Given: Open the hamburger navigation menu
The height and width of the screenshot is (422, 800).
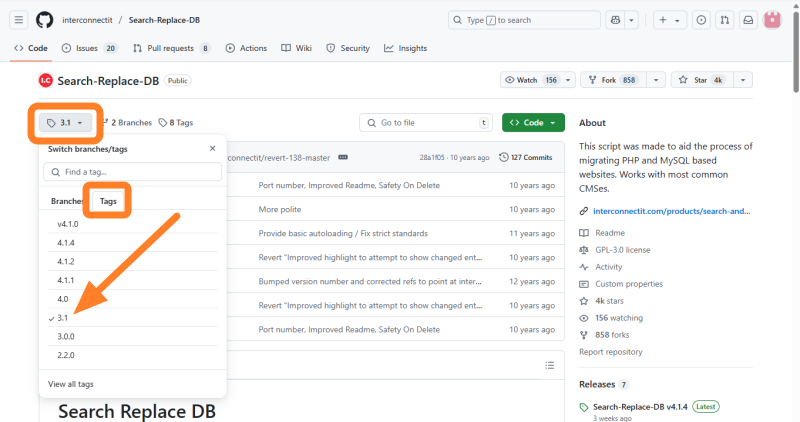Looking at the screenshot, I should [18, 20].
